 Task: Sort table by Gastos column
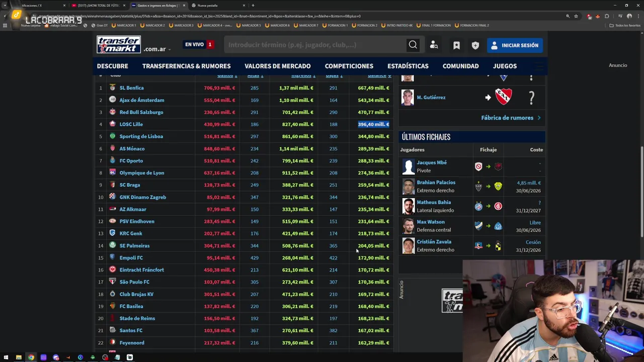[x=227, y=75]
